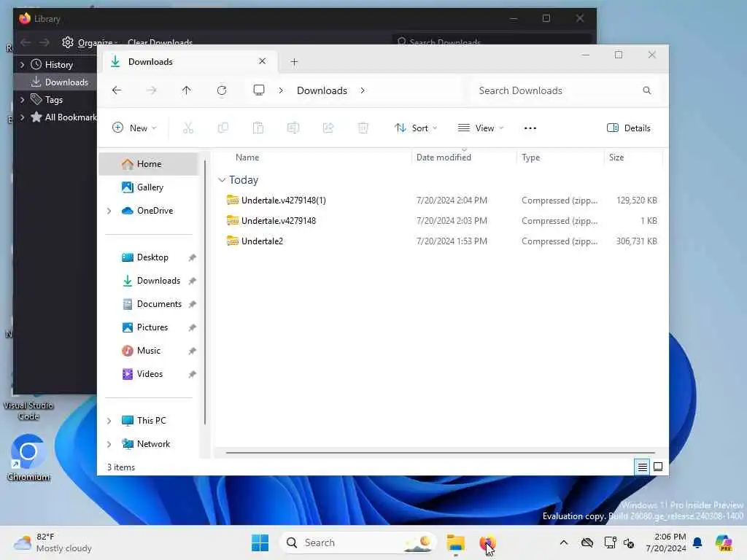
Task: Select file Undertale.v4279148
Action: [x=279, y=221]
